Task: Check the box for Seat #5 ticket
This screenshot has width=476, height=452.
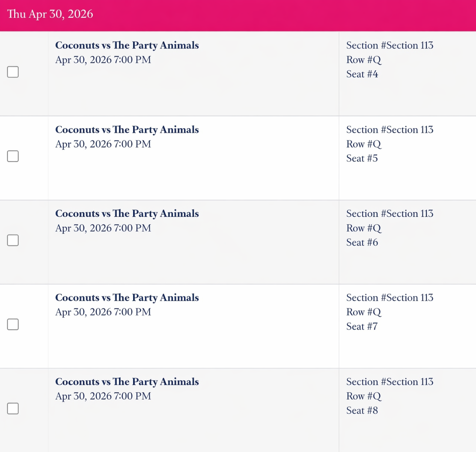Action: click(13, 156)
